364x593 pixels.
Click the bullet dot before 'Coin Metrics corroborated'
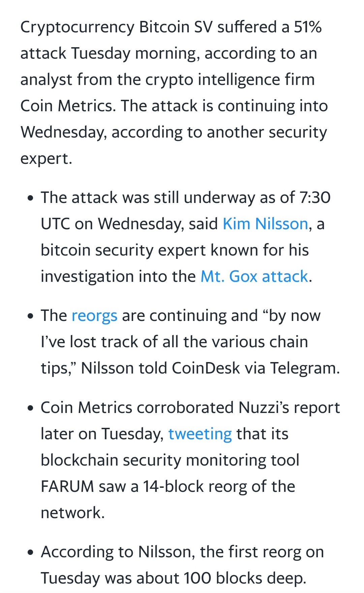31,408
